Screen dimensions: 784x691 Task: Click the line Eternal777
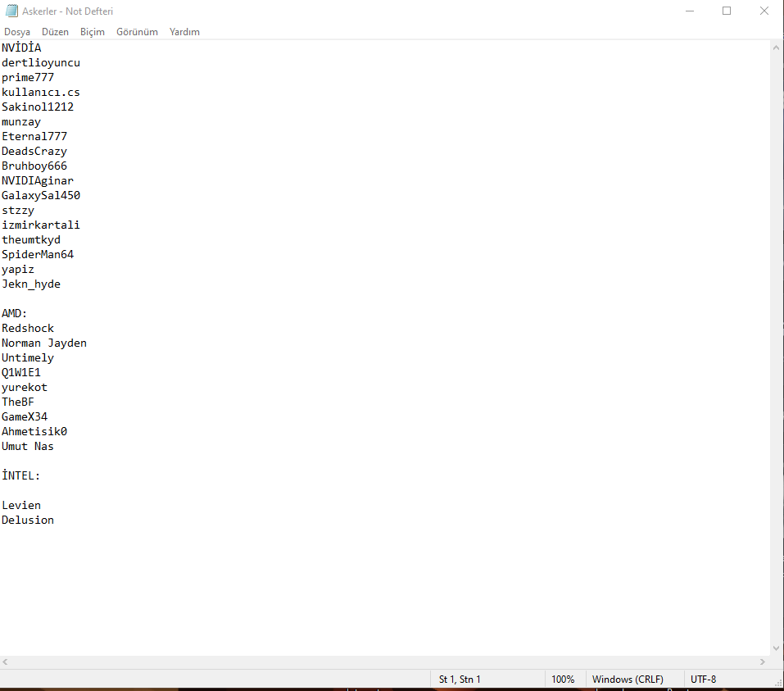tap(34, 137)
